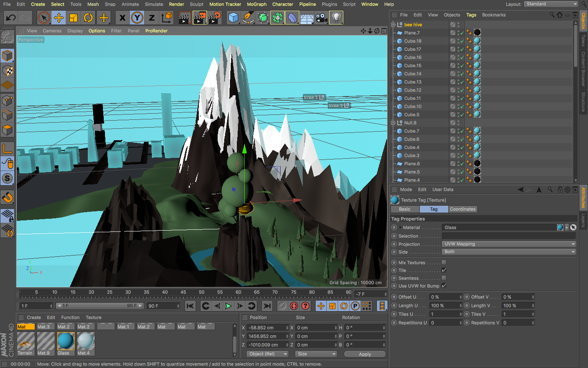Select the Rotate tool
Viewport: 588px width, 368px height.
(88, 18)
